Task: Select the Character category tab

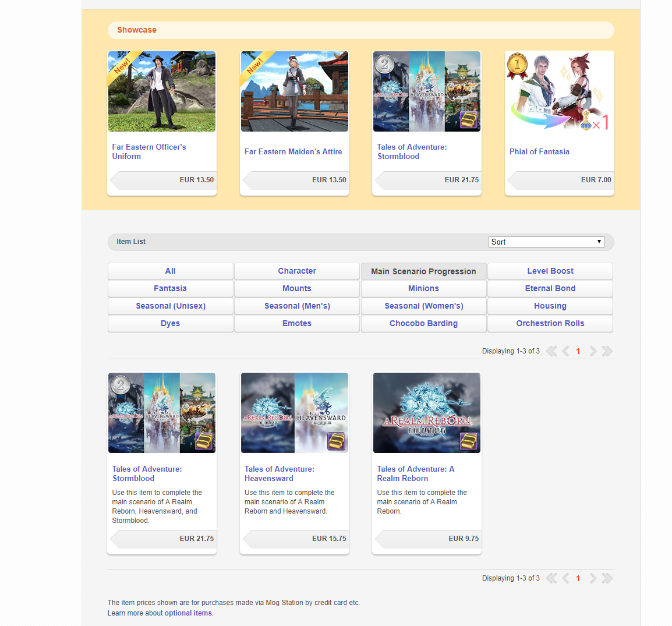Action: coord(297,271)
